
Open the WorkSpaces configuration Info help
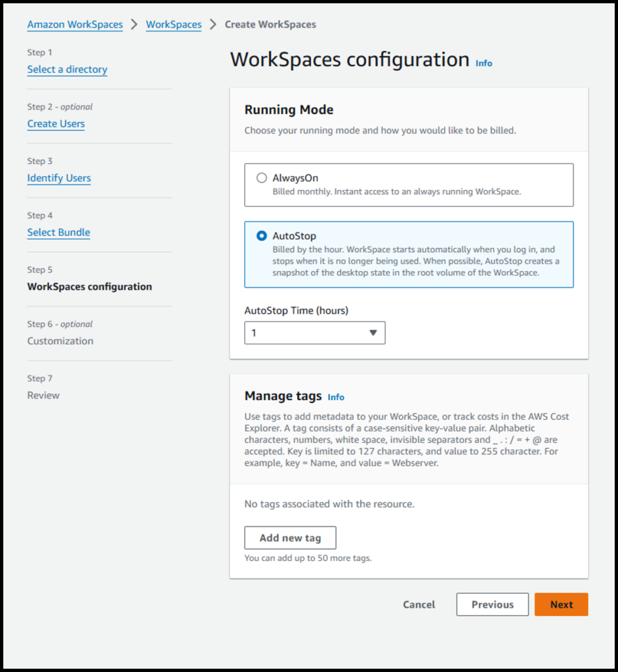click(484, 63)
